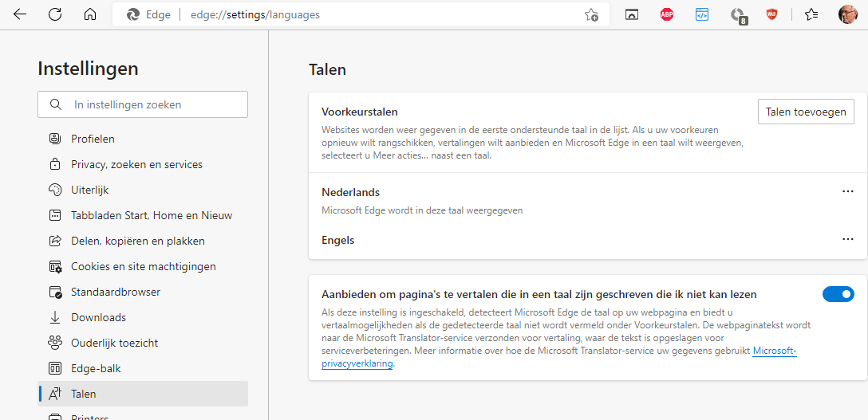Disable the offer to translate pages toggle
Viewport: 868px width, 420px height.
point(838,294)
